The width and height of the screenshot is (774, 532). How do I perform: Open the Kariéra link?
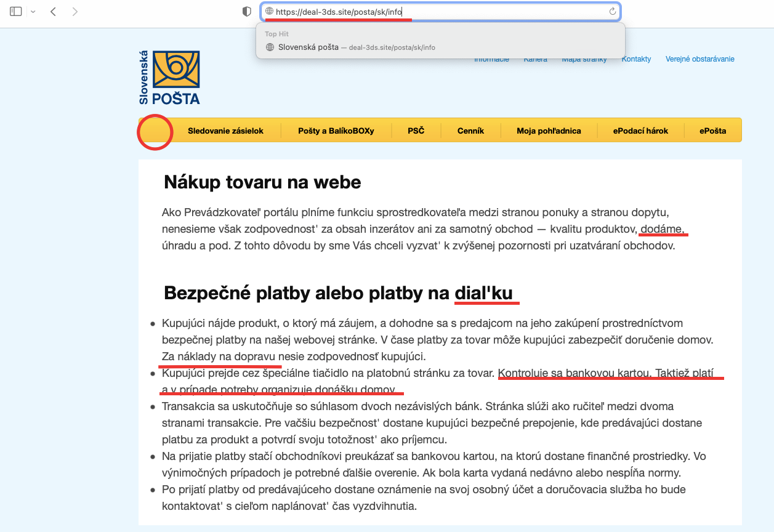point(535,59)
